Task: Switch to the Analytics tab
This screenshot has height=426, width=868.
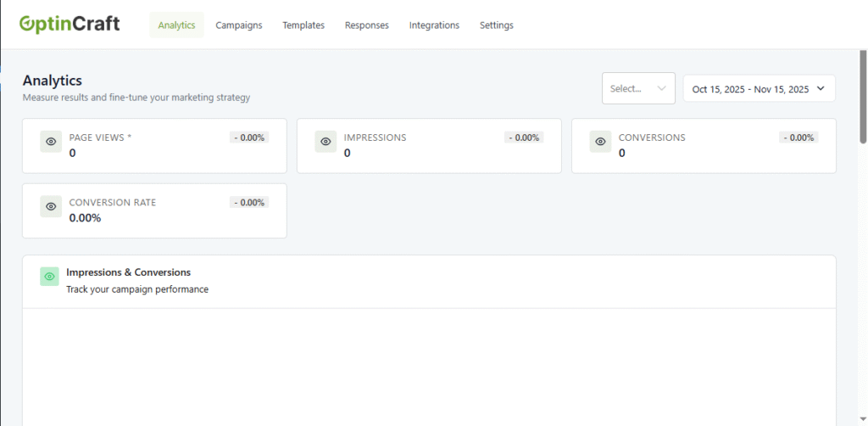Action: coord(176,25)
